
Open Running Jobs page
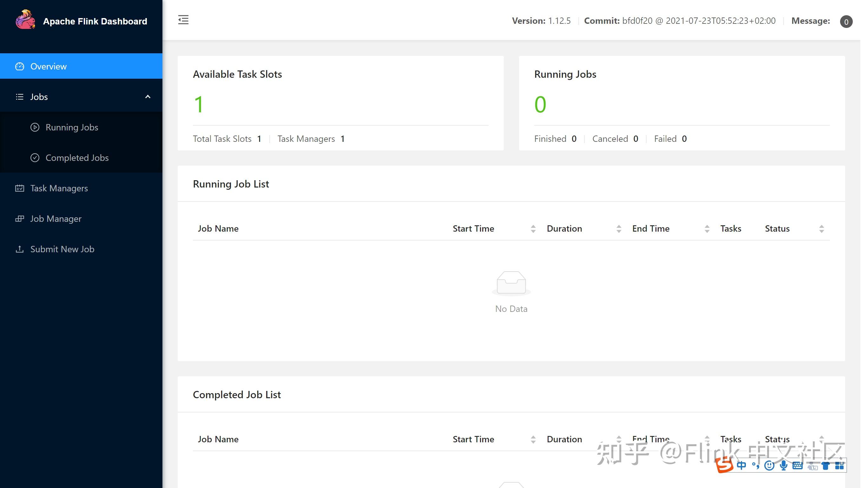click(x=72, y=127)
